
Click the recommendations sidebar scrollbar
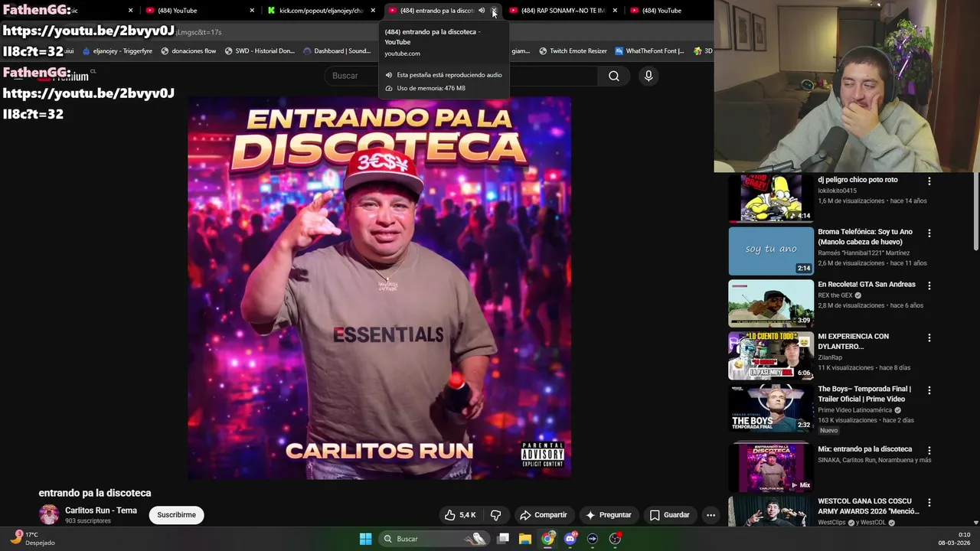975,213
